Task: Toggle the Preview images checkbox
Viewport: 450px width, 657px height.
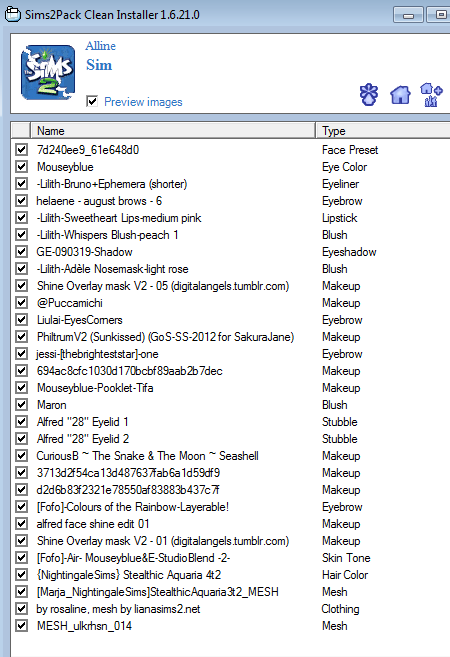Action: 92,101
